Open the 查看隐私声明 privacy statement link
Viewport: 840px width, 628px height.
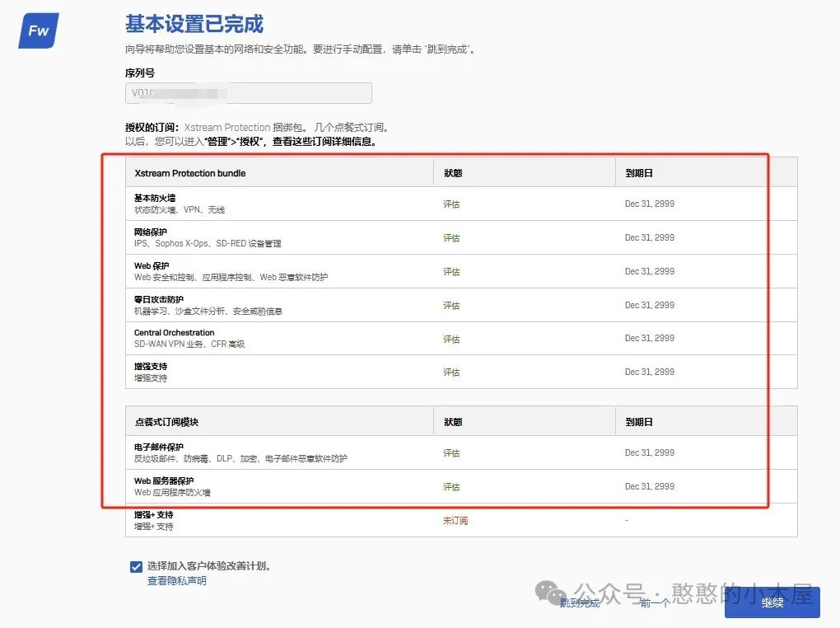(x=177, y=581)
